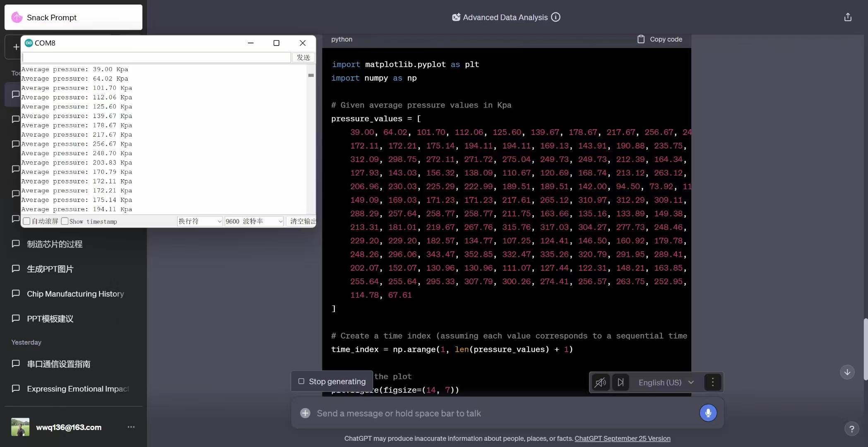The width and height of the screenshot is (868, 447).
Task: Click the plus attach file icon in message box
Action: click(x=305, y=413)
